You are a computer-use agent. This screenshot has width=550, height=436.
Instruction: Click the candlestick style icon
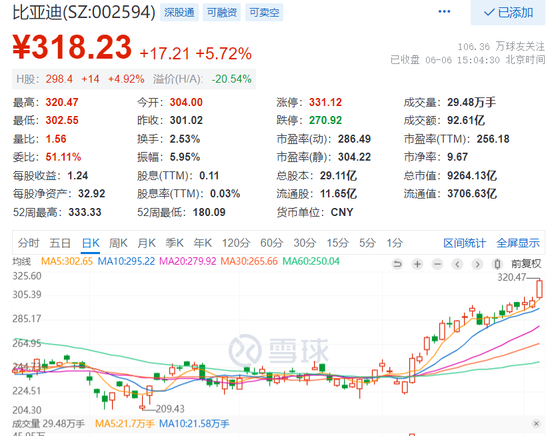pyautogui.click(x=497, y=264)
